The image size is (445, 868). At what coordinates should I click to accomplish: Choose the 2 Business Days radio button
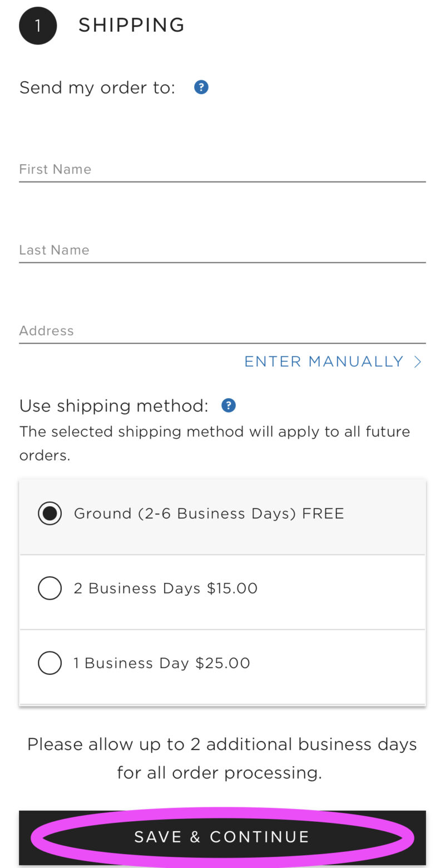tap(50, 588)
